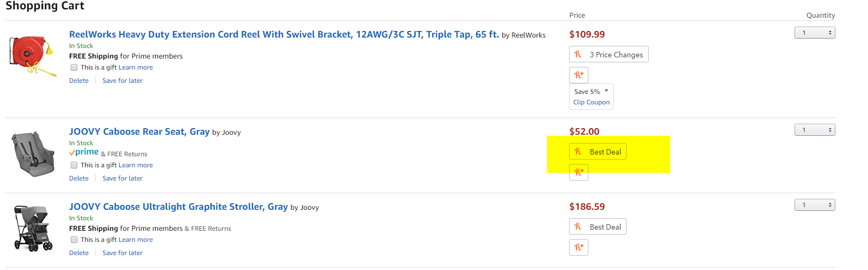Click Honey add-to-Droplist icon under Rear Seat price
The width and height of the screenshot is (868, 270).
(578, 172)
